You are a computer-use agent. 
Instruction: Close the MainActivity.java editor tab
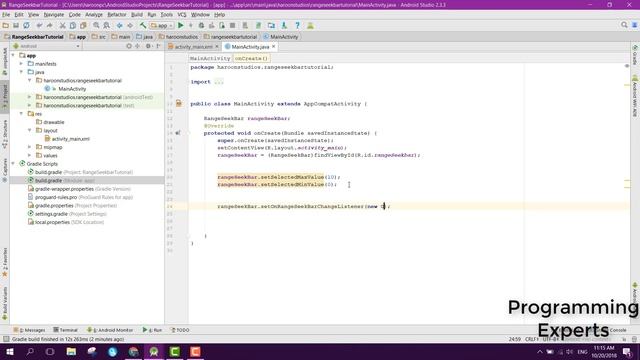click(274, 47)
